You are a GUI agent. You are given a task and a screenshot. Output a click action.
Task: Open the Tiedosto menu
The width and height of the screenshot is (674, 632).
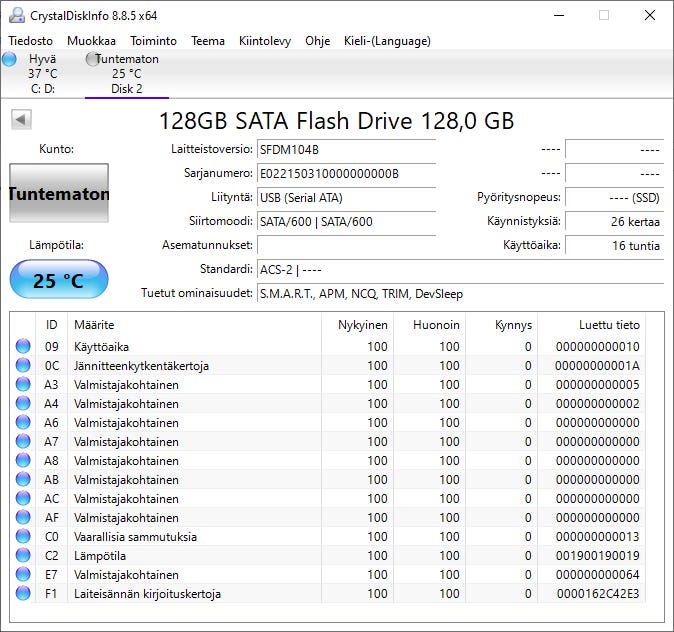pyautogui.click(x=30, y=41)
